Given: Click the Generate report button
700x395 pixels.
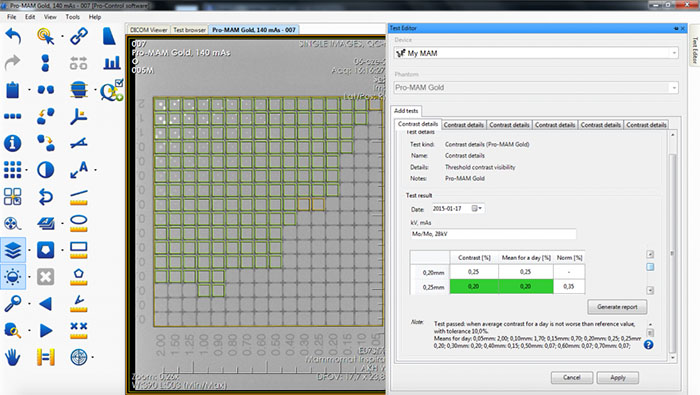Looking at the screenshot, I should (x=617, y=307).
